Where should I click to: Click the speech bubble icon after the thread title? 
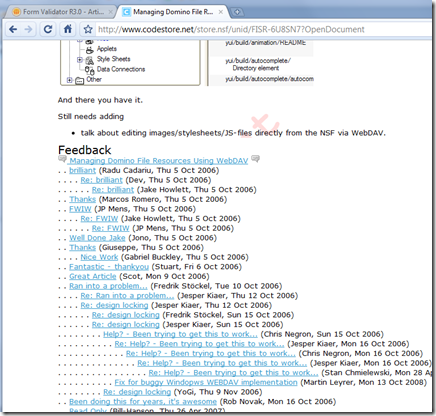255,159
